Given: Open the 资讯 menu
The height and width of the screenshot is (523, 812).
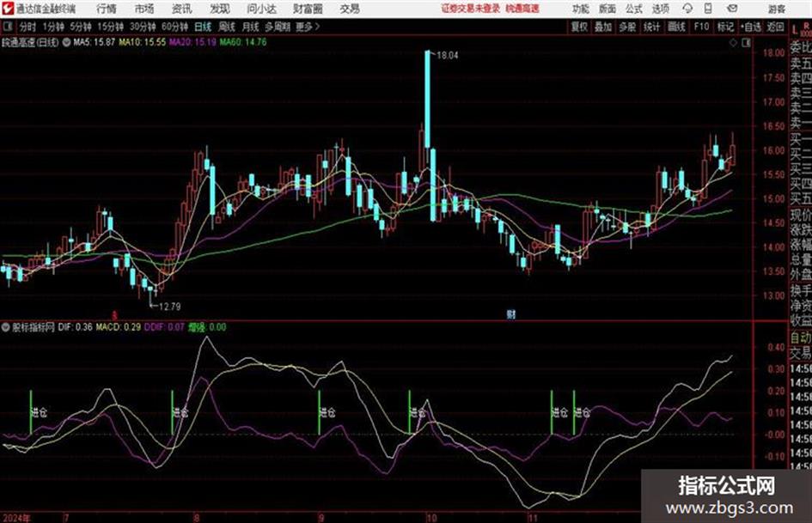Looking at the screenshot, I should click(181, 9).
